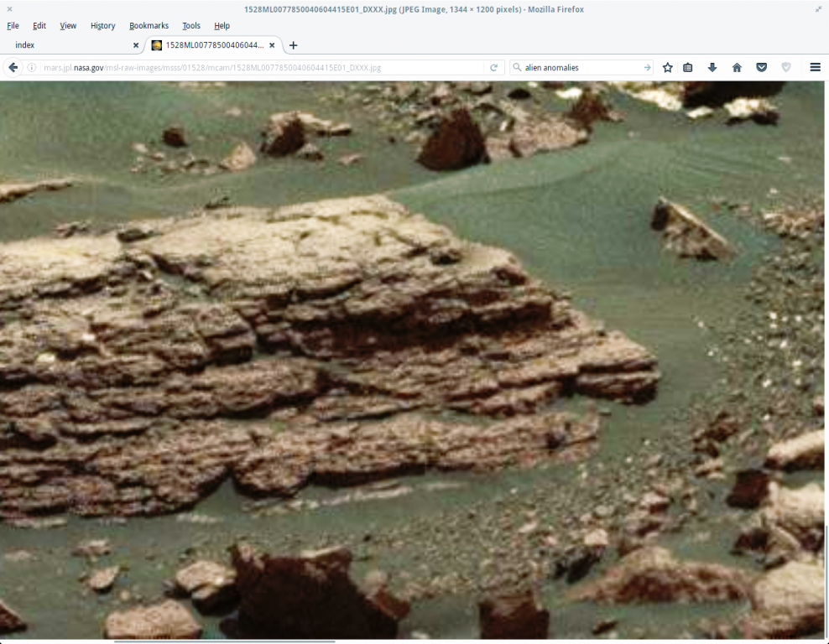Bookmark this page with the star icon
The image size is (829, 644).
point(668,67)
